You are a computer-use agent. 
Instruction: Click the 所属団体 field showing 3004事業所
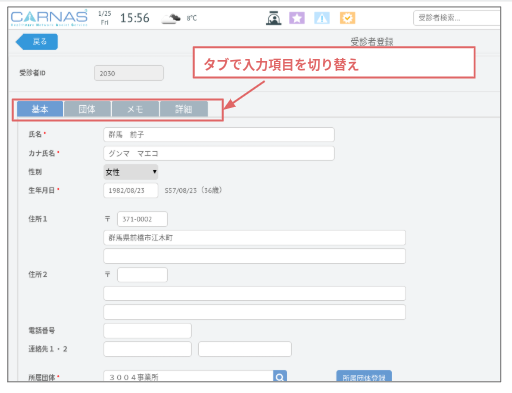tap(188, 377)
